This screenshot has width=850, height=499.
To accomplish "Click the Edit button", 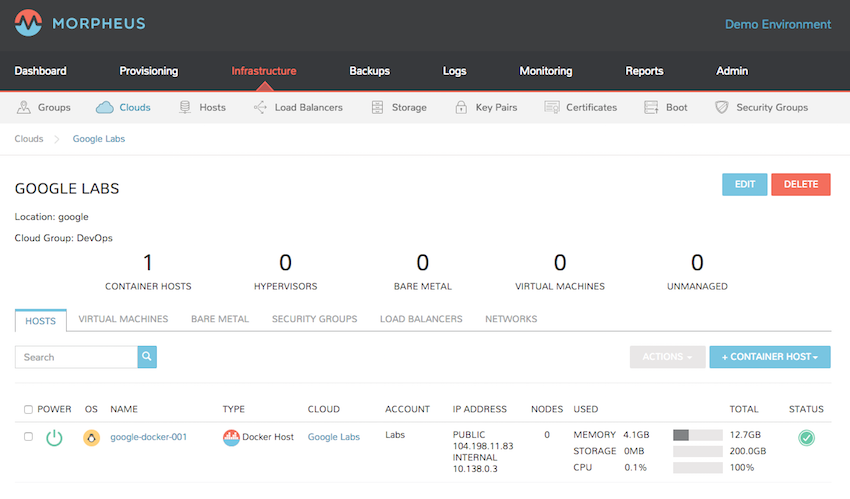I will click(x=745, y=184).
